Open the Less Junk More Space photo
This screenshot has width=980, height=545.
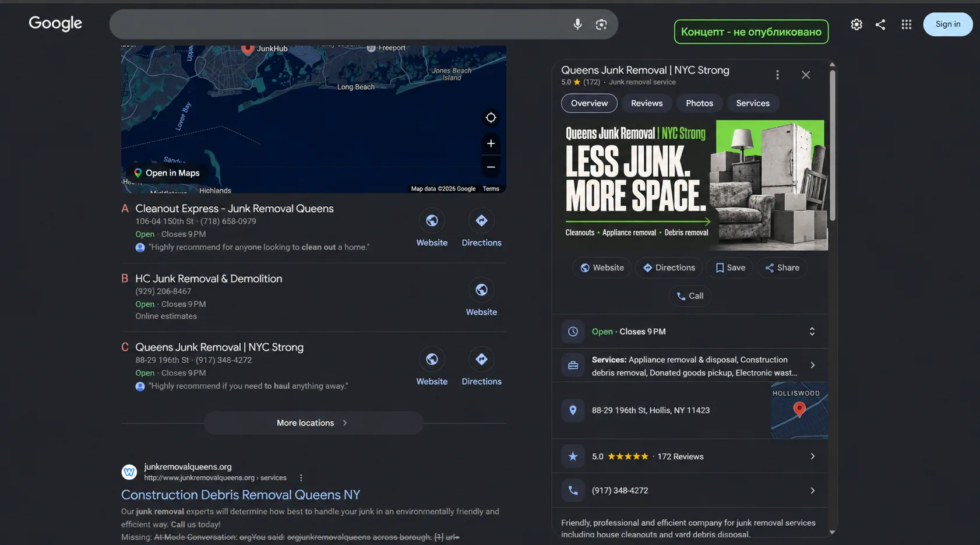(695, 185)
